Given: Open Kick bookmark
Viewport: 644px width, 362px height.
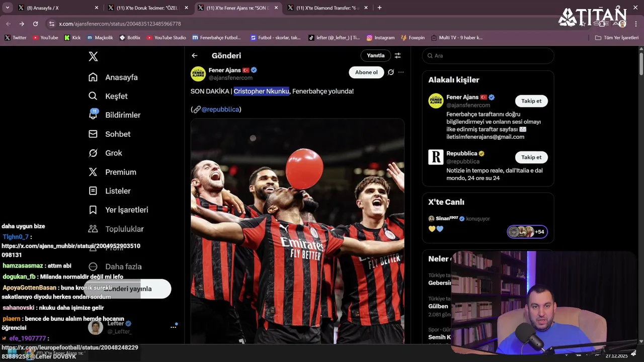Looking at the screenshot, I should point(72,38).
